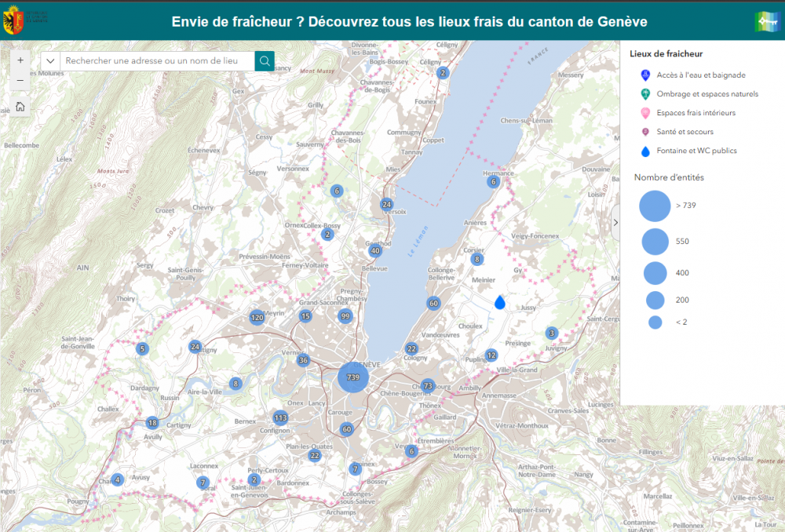Image resolution: width=785 pixels, height=532 pixels.
Task: Click the blue water drop fountain marker
Action: [x=499, y=302]
